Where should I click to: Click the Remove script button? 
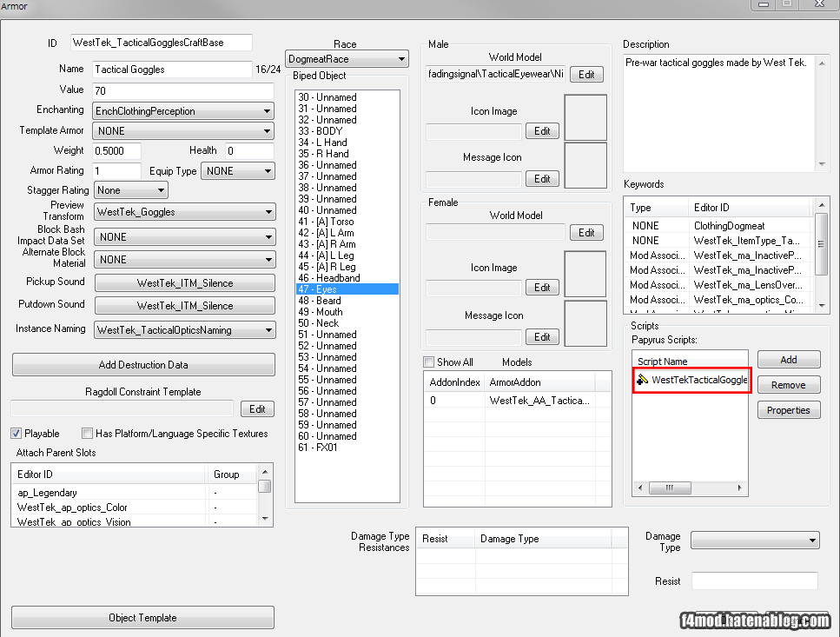click(x=789, y=385)
